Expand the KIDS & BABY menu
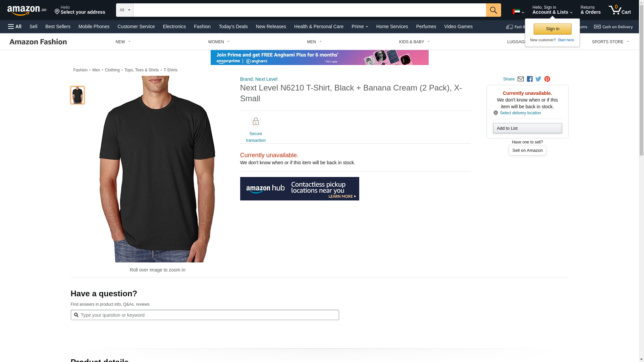This screenshot has height=362, width=644. coord(414,42)
